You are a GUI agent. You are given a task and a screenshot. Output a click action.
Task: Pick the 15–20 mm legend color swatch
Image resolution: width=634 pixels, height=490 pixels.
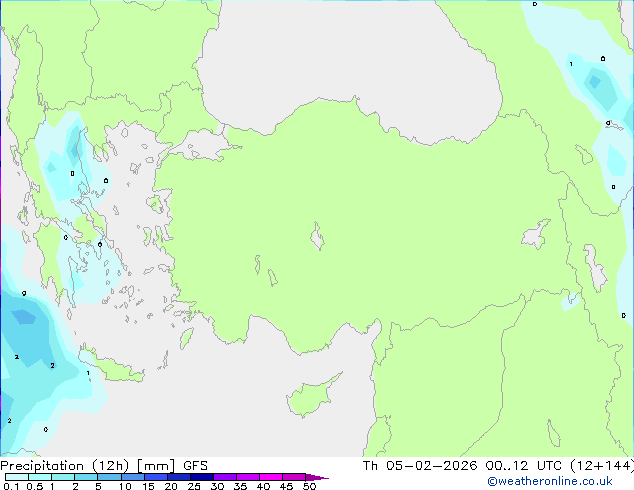(155, 477)
